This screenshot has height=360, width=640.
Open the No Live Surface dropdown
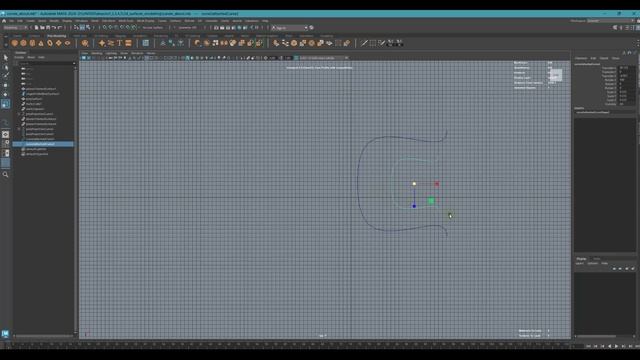coord(152,28)
